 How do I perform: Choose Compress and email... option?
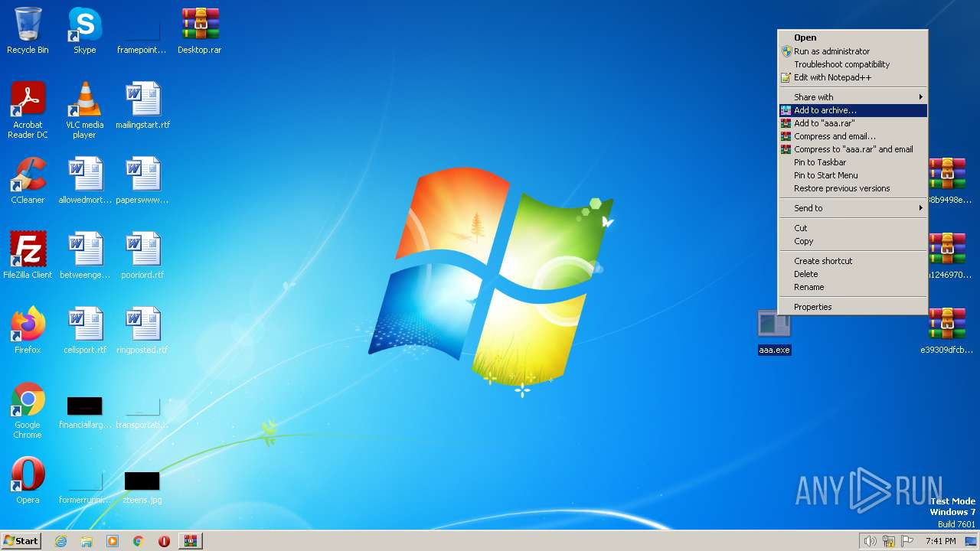[853, 136]
